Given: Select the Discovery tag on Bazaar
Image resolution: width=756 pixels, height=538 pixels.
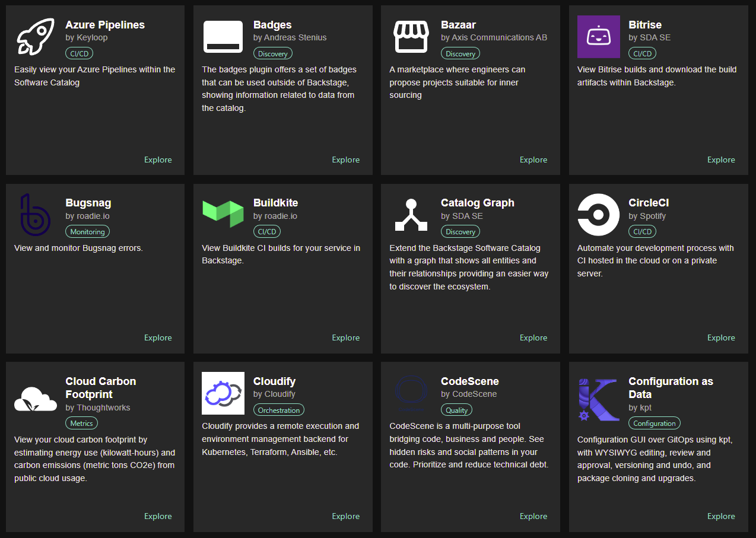Looking at the screenshot, I should 460,53.
